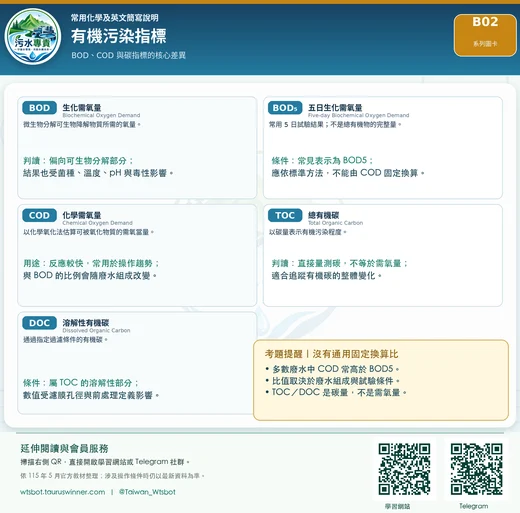Image resolution: width=520 pixels, height=513 pixels.
Task: Click the text Dissolved Organic Carbon
Action: tap(96, 331)
